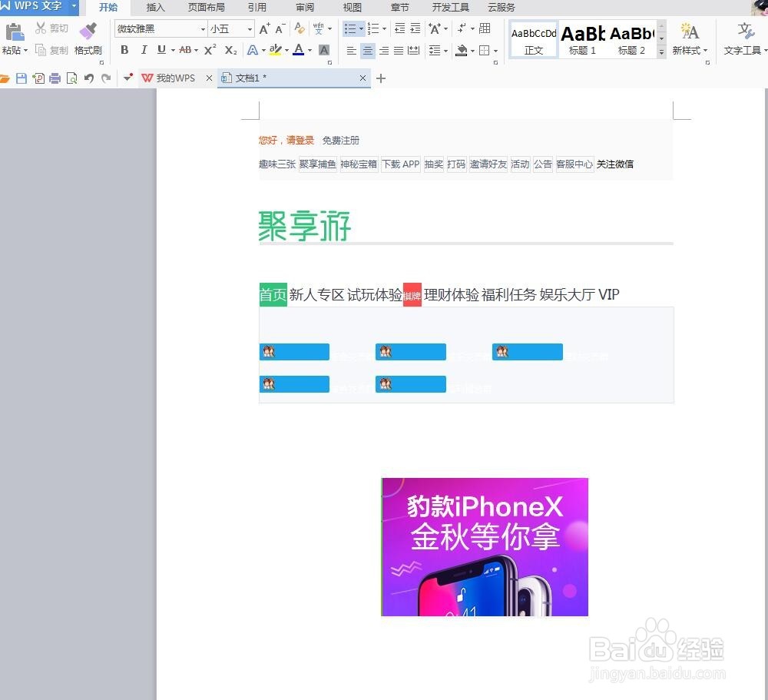Image resolution: width=768 pixels, height=700 pixels.
Task: Click the decrease indent icon
Action: coord(399,28)
